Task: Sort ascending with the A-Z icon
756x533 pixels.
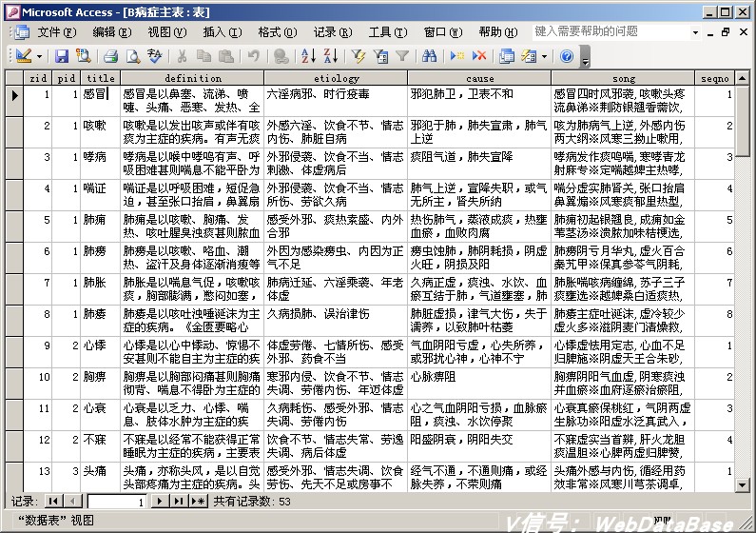Action: (308, 56)
